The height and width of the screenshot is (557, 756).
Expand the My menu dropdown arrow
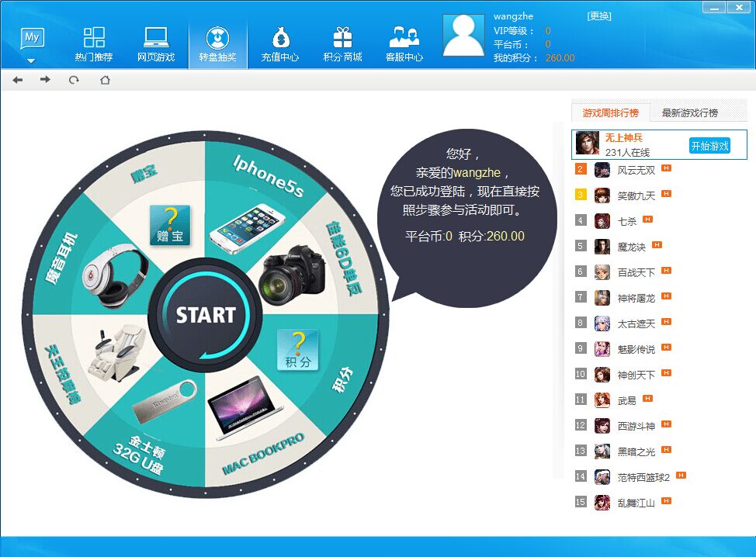pos(31,61)
